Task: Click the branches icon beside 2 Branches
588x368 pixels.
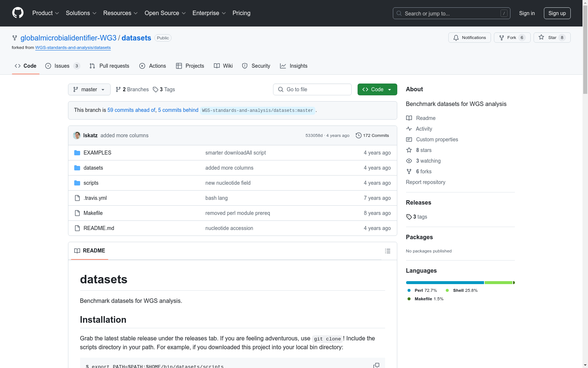Action: (x=118, y=89)
